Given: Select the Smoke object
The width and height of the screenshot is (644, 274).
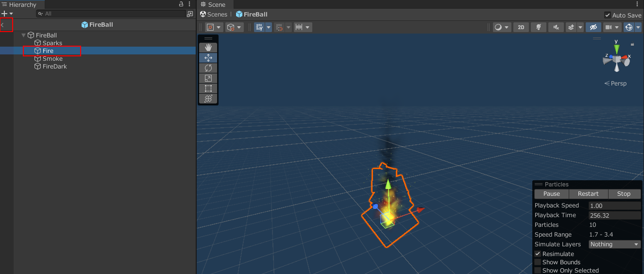Looking at the screenshot, I should point(49,59).
